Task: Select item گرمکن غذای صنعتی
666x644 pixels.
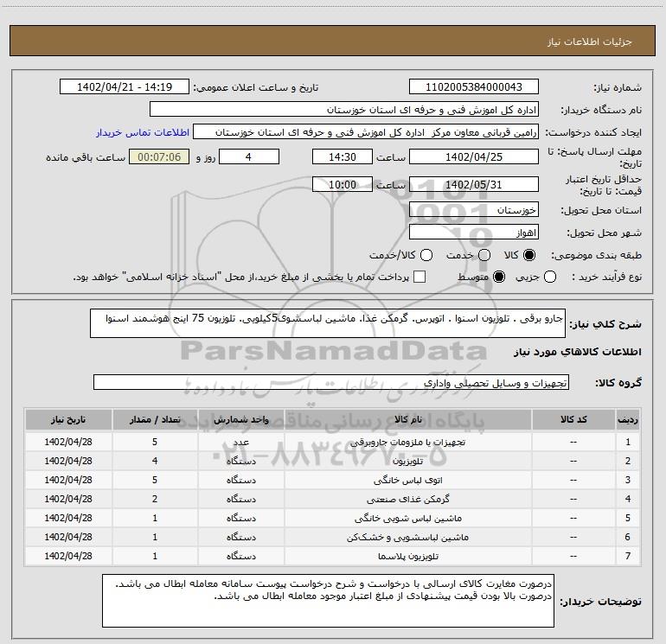Action: coord(407,500)
